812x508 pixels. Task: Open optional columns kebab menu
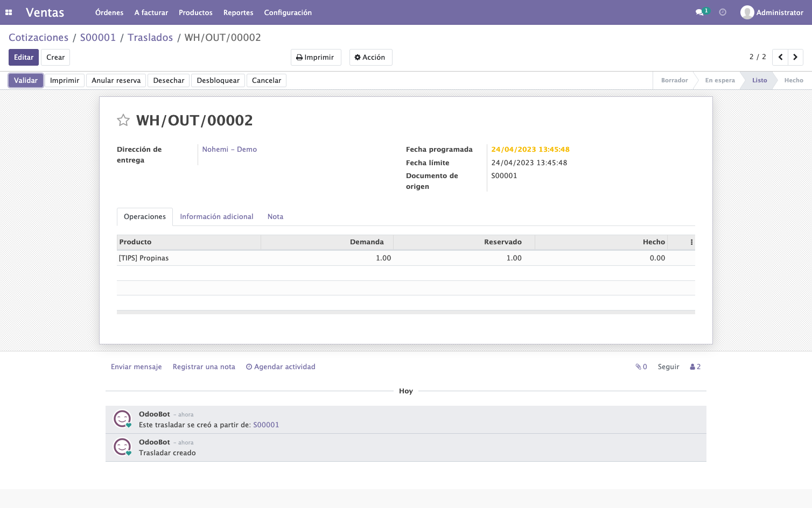coord(691,242)
